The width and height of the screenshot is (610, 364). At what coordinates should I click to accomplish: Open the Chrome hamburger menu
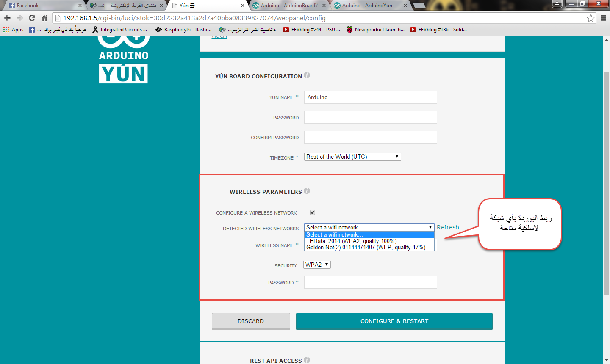coord(603,18)
